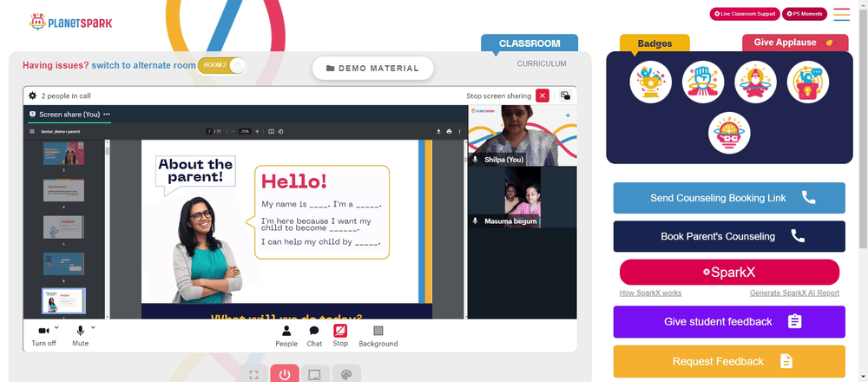The width and height of the screenshot is (868, 382).
Task: Switch to the CURRICULUM tab
Action: click(x=542, y=63)
